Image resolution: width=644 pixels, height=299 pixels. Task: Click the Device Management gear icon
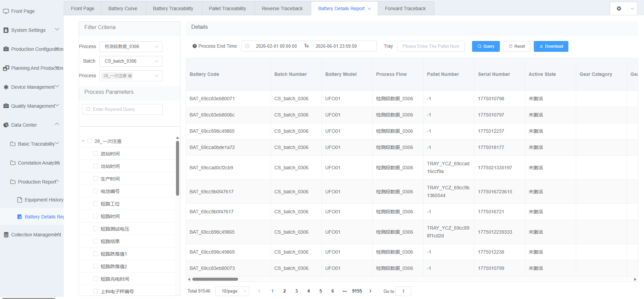point(6,87)
